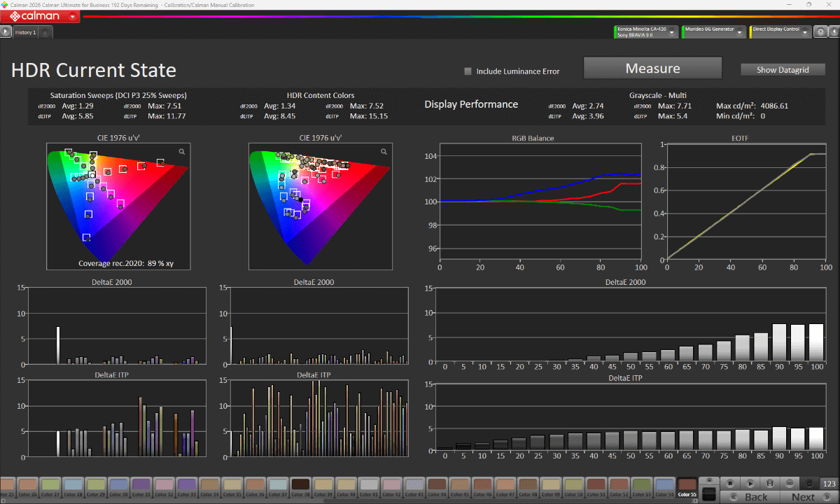
Task: Select Color 46 swatch
Action: pyautogui.click(x=482, y=486)
